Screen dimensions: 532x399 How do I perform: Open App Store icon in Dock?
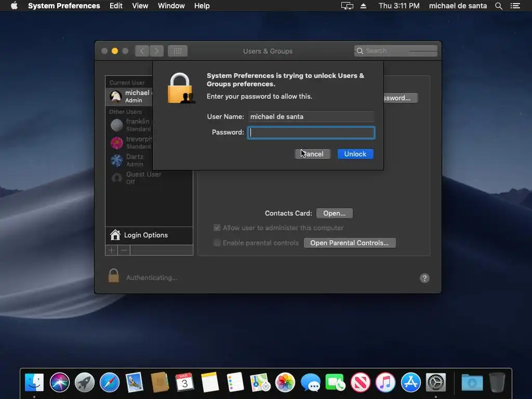(x=410, y=382)
